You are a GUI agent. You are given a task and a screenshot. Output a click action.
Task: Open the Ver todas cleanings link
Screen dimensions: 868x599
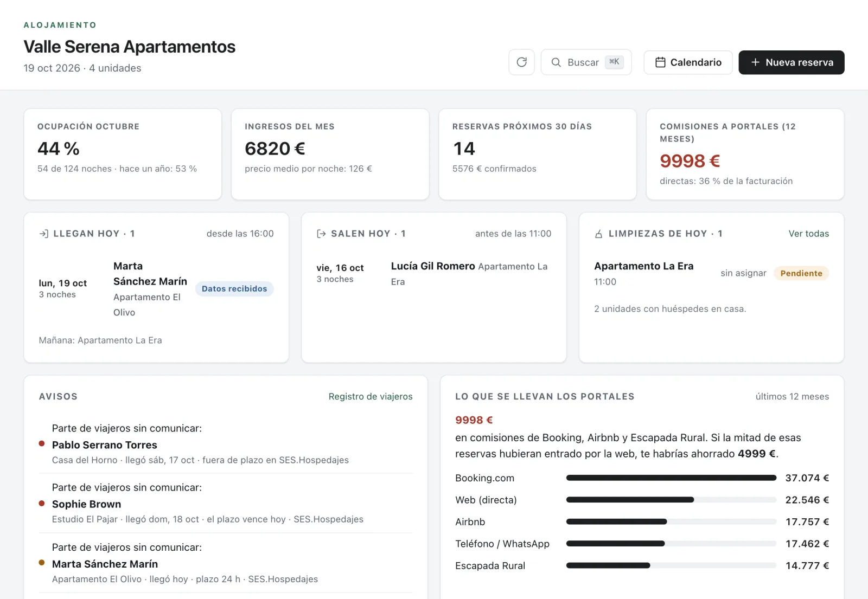click(809, 234)
